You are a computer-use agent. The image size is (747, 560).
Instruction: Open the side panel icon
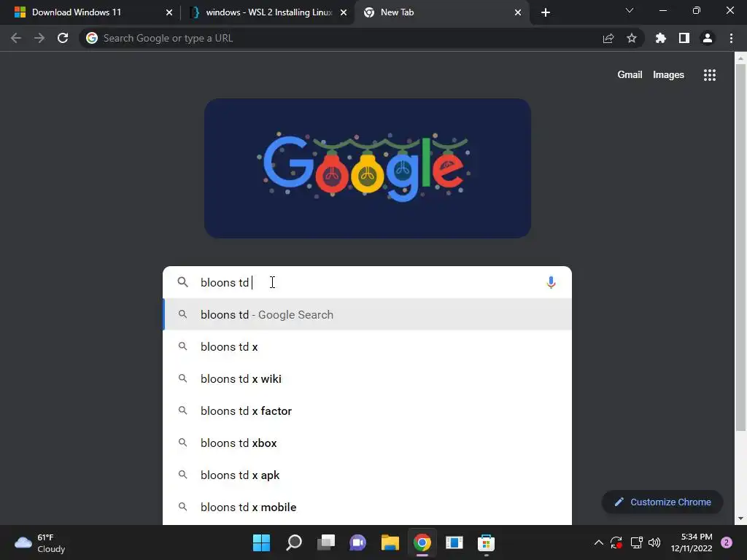pyautogui.click(x=684, y=38)
